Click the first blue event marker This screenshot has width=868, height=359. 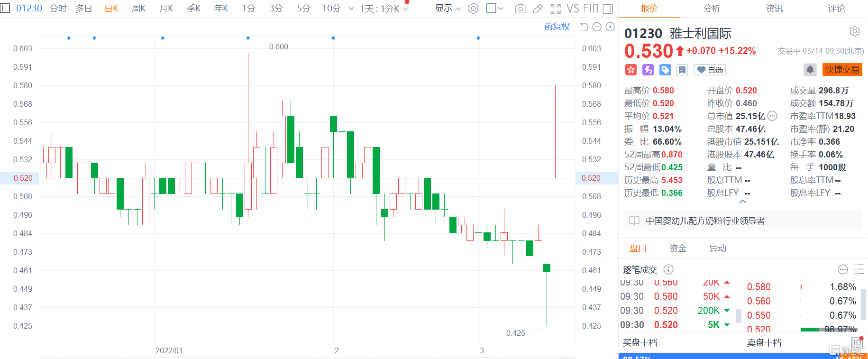pyautogui.click(x=69, y=38)
